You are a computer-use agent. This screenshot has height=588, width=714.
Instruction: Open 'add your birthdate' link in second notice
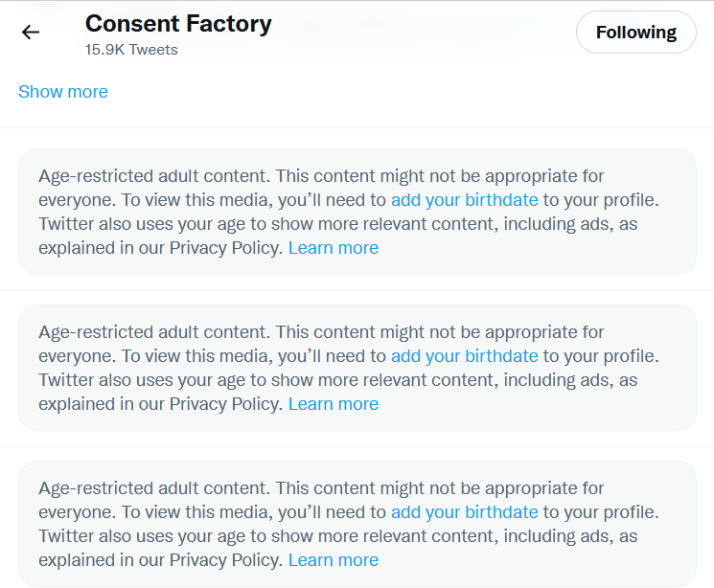tap(465, 356)
